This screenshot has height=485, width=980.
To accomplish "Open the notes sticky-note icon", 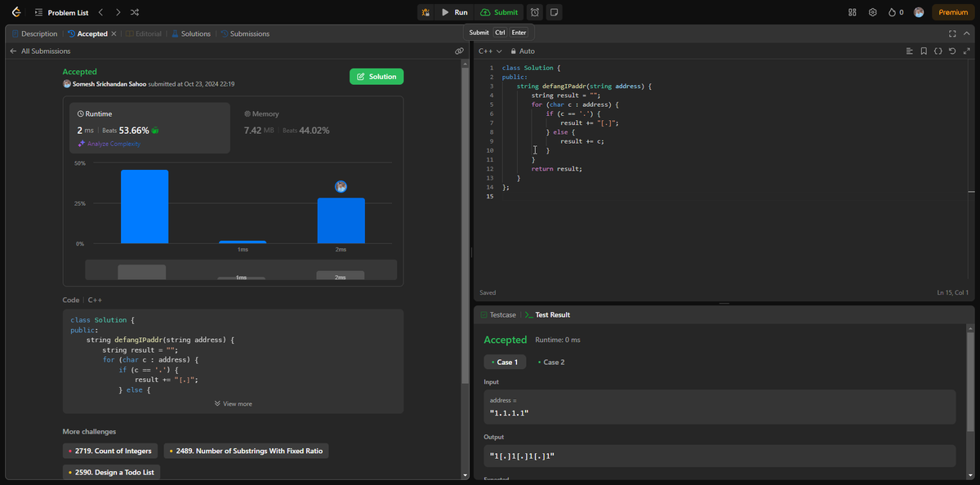I will coord(554,12).
